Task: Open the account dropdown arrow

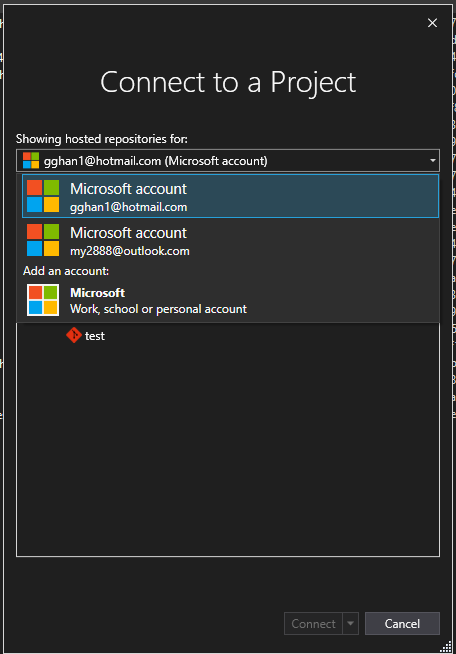Action: point(433,161)
